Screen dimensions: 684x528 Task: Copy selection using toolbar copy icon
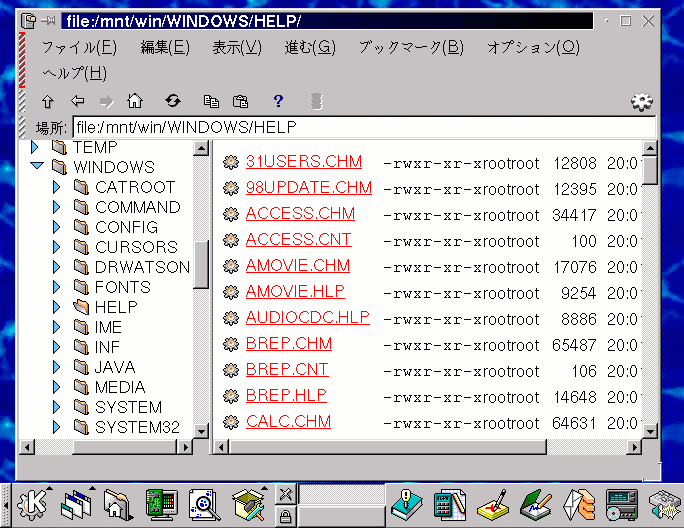tap(212, 101)
